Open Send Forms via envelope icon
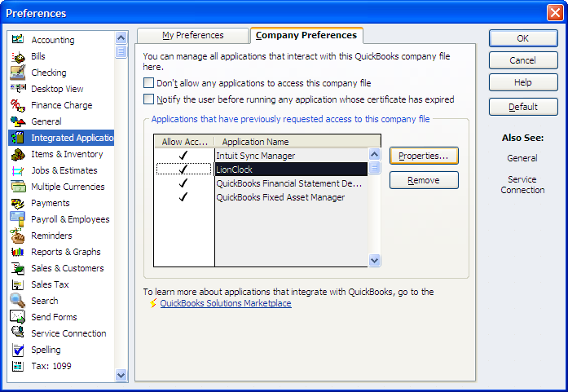Viewport: 568px width, 392px height. click(x=17, y=317)
